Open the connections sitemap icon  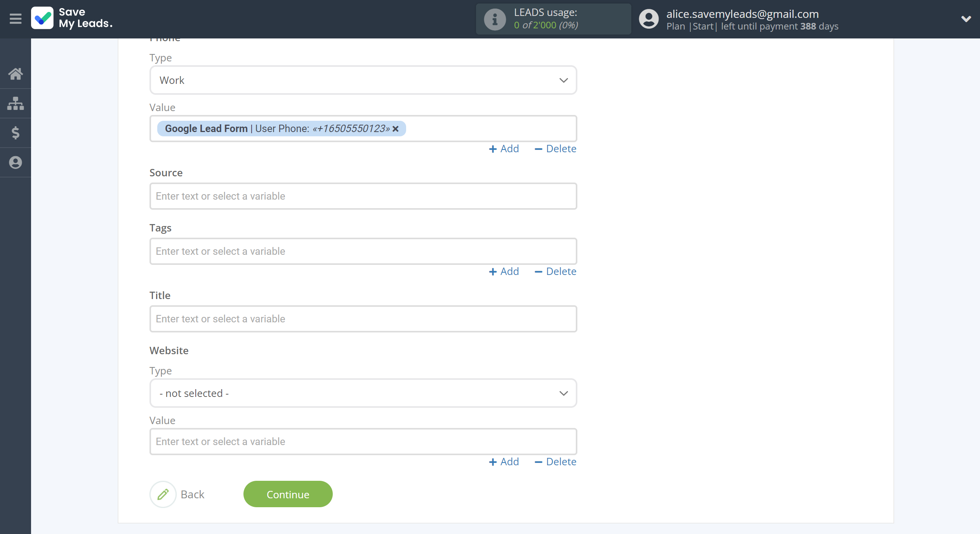coord(16,103)
